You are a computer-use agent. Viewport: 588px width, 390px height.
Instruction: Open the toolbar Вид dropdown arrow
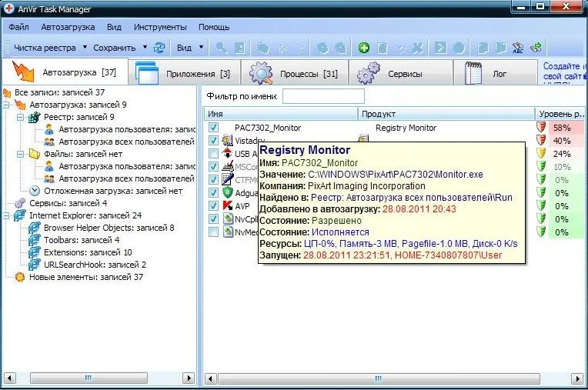201,47
